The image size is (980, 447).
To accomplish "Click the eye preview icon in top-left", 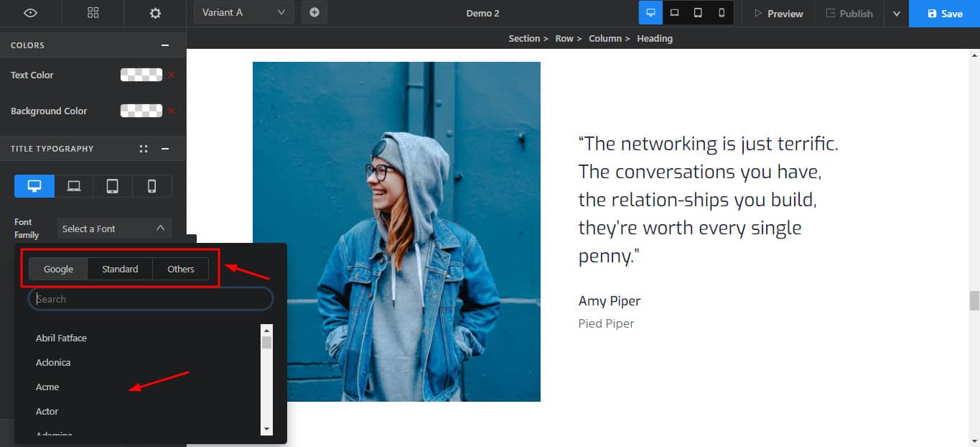I will 30,13.
